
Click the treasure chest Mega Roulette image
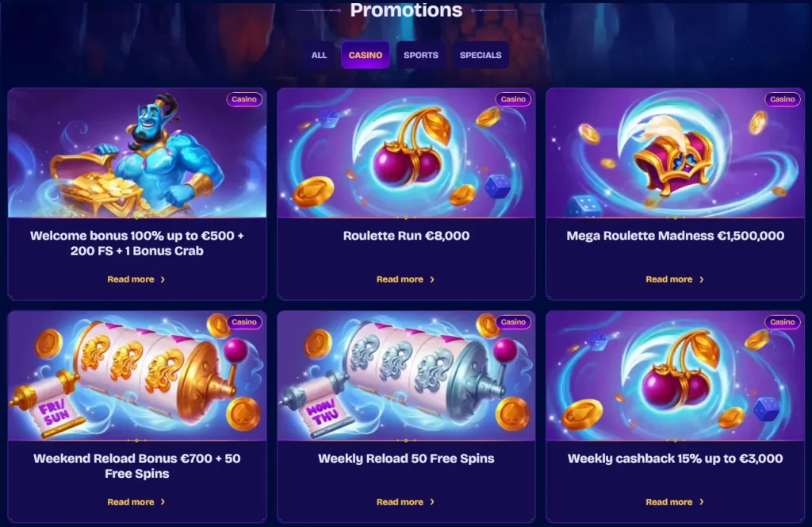(676, 153)
